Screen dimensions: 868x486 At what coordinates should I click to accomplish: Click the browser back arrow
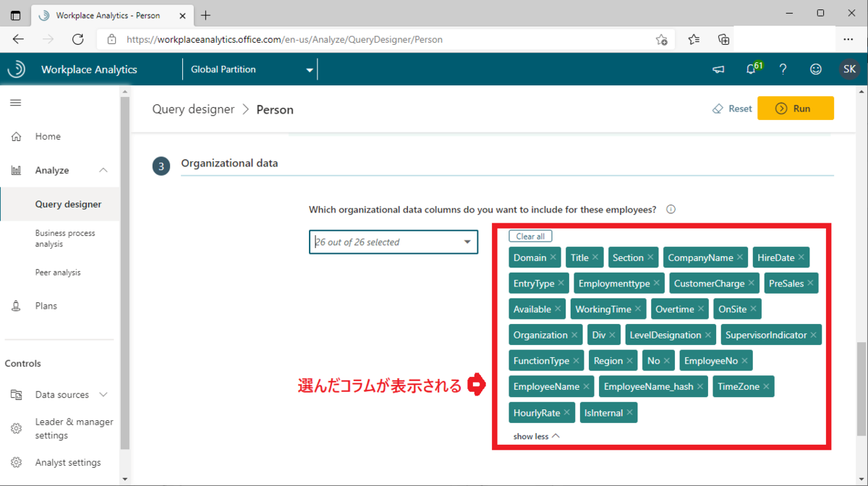pos(19,39)
